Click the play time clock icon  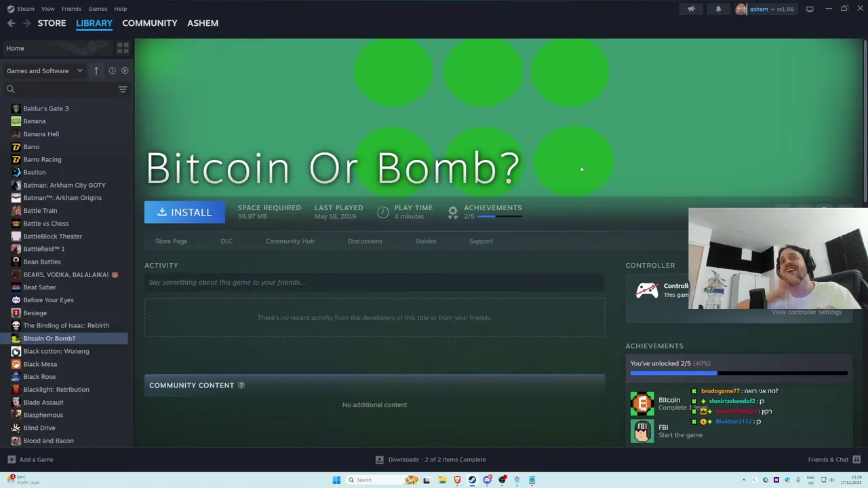[x=383, y=212]
